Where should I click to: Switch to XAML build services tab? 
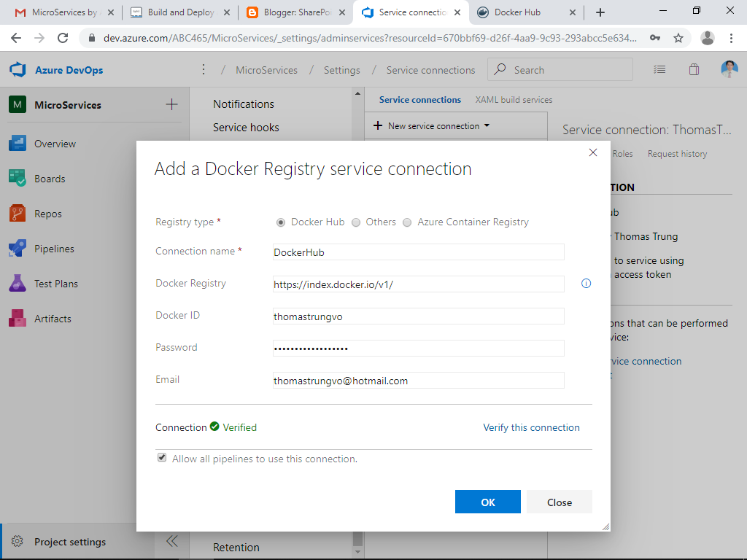tap(514, 100)
